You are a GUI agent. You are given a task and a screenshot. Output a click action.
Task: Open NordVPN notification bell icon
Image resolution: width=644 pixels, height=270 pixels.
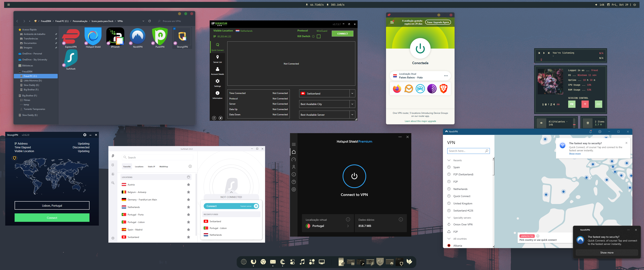pyautogui.click(x=590, y=131)
